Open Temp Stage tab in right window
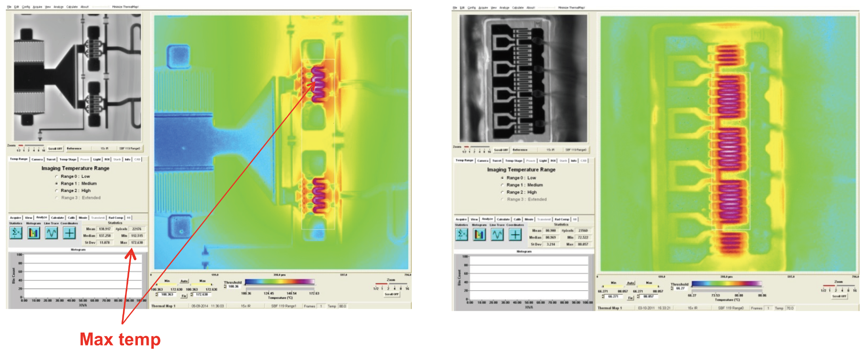The image size is (868, 356). [514, 161]
